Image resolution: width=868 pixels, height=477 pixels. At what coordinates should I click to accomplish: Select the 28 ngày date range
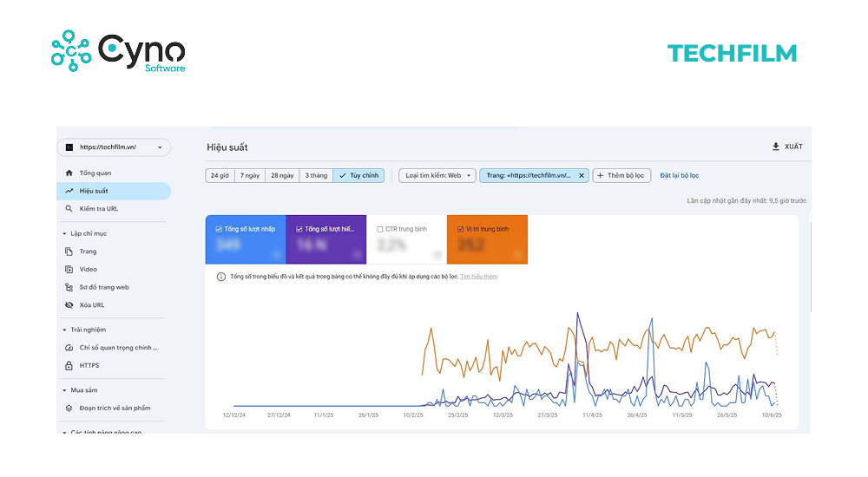(282, 175)
